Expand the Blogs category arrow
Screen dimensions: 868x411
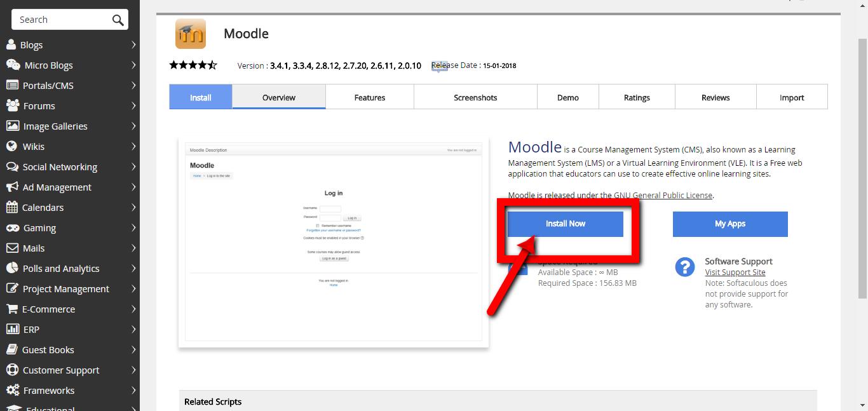[x=133, y=44]
